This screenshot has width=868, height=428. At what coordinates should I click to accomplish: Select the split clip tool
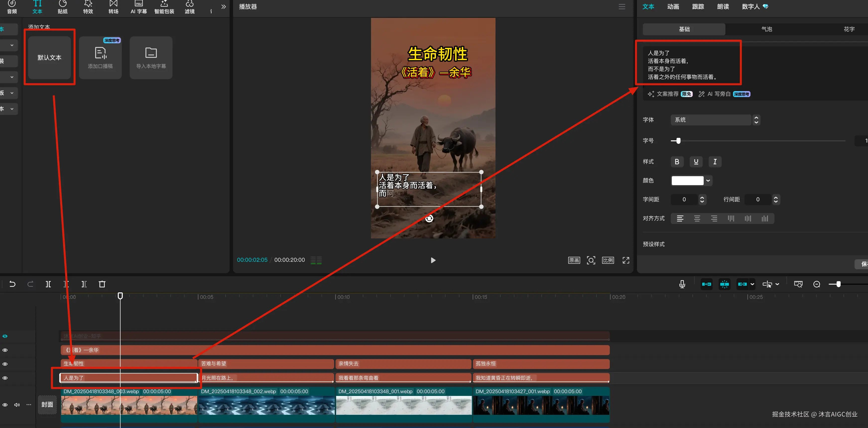[48, 284]
